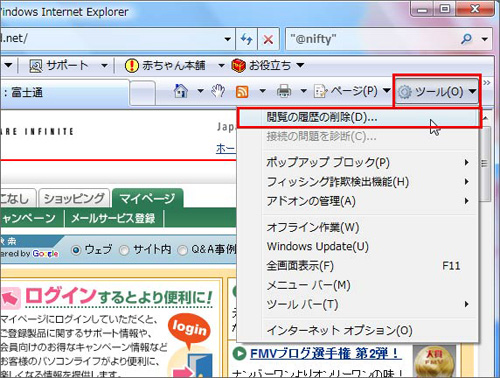Choose Windows Update(U) menu item
The width and height of the screenshot is (500, 378).
(358, 247)
